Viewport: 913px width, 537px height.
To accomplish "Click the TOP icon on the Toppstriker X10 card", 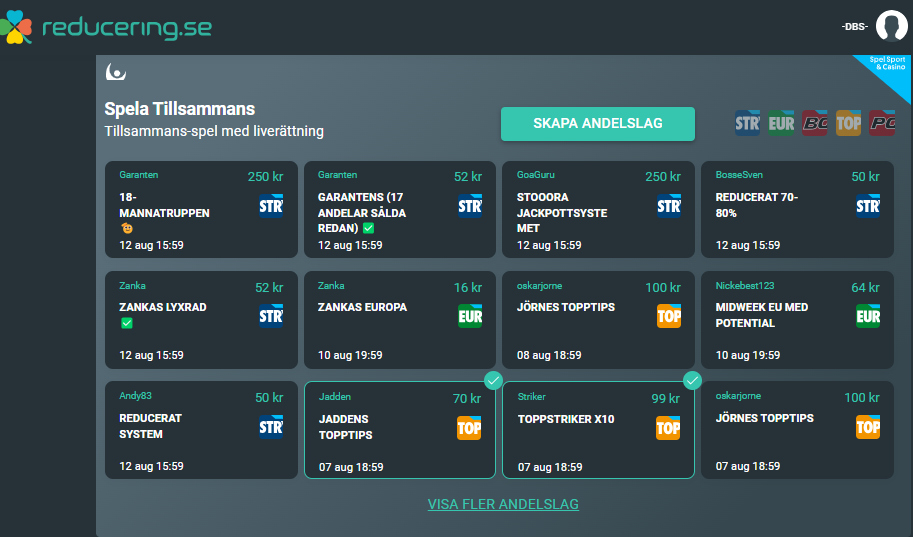I will 668,428.
